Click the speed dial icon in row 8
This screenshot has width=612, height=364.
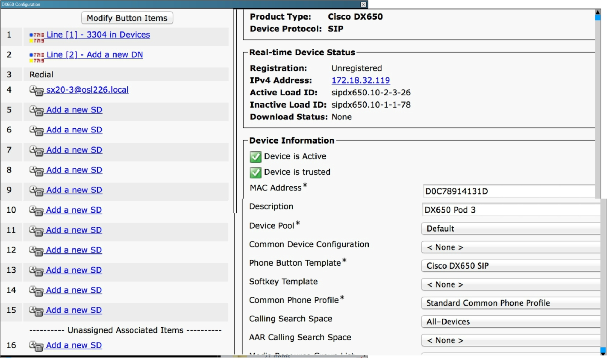pos(37,171)
